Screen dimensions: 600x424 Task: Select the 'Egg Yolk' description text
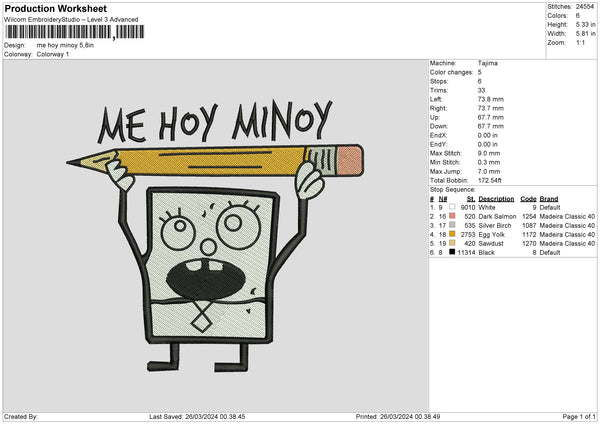coord(492,235)
